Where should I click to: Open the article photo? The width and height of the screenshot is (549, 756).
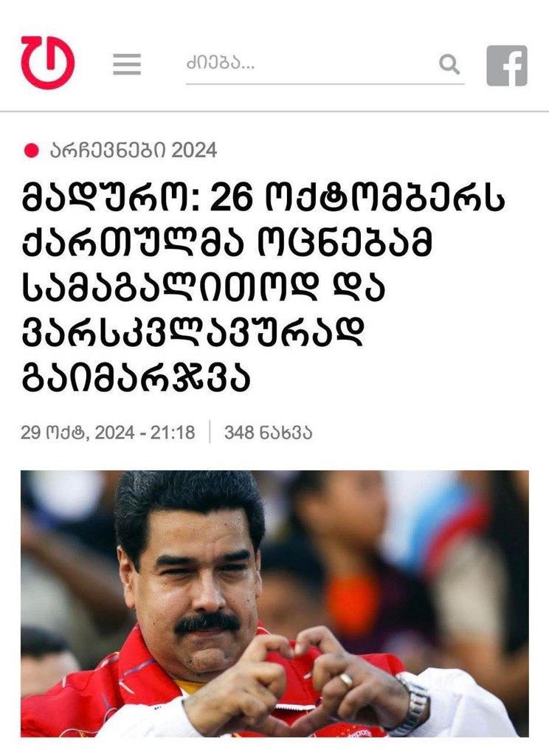coord(274,604)
